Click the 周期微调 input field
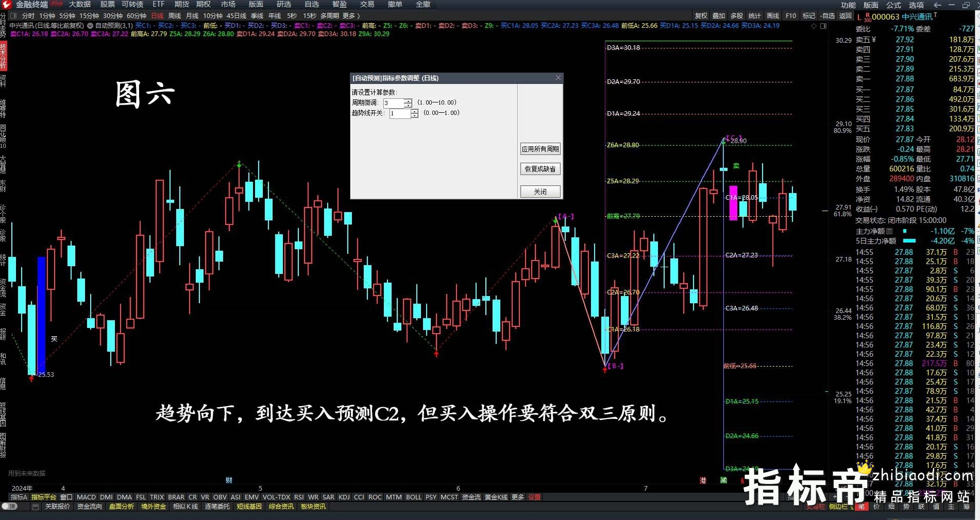Viewport: 980px width, 520px height. point(394,103)
